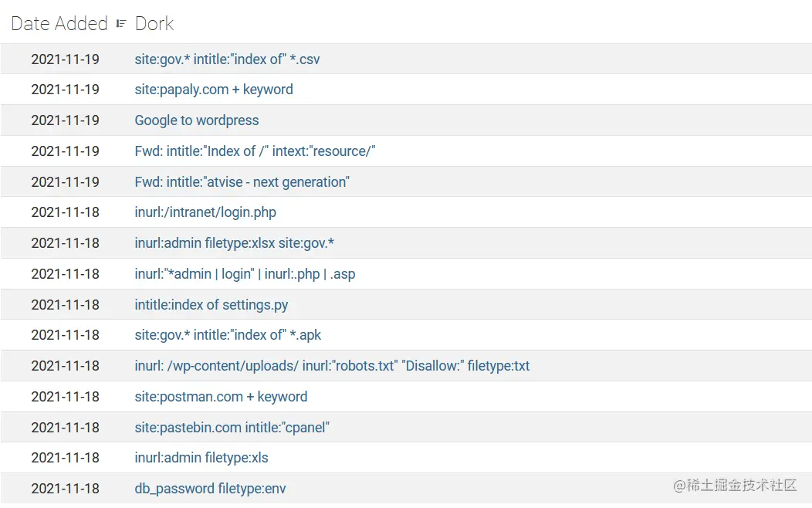This screenshot has width=812, height=508.
Task: Click 'inurl:admin filetype:xlsx site:gov.*' link
Action: click(234, 243)
